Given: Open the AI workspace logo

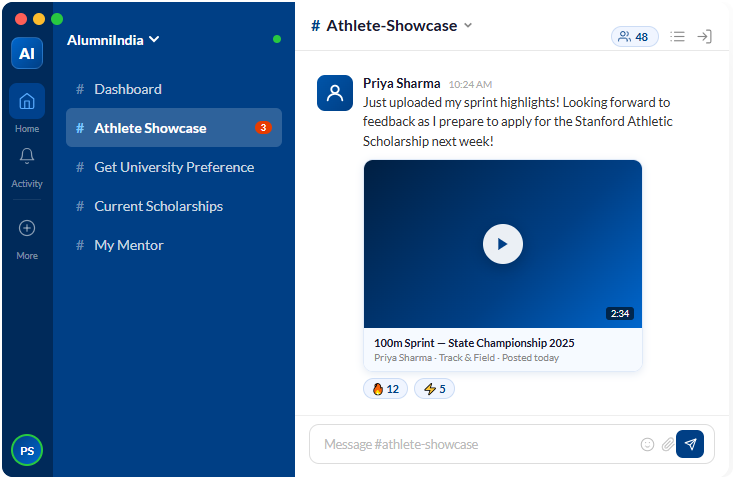Looking at the screenshot, I should click(27, 53).
